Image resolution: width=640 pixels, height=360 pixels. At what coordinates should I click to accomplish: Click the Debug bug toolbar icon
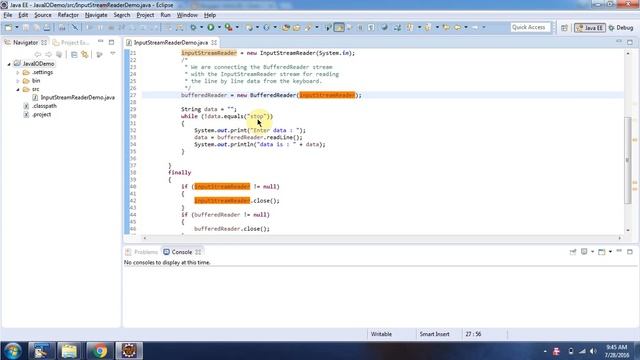193,27
